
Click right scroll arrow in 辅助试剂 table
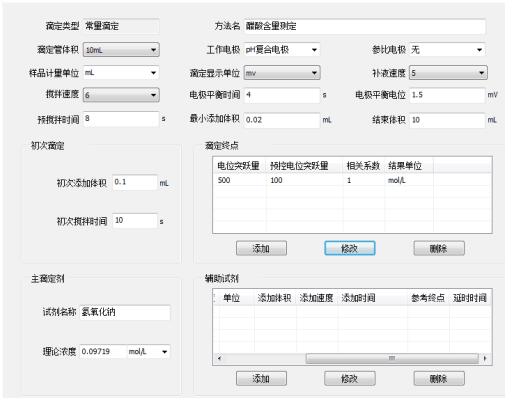[485, 358]
